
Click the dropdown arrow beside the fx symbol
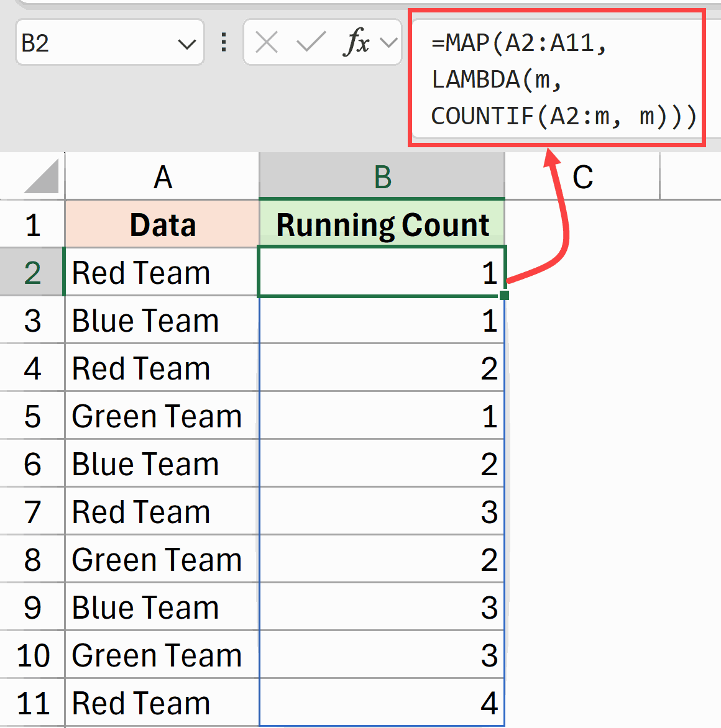tap(388, 42)
